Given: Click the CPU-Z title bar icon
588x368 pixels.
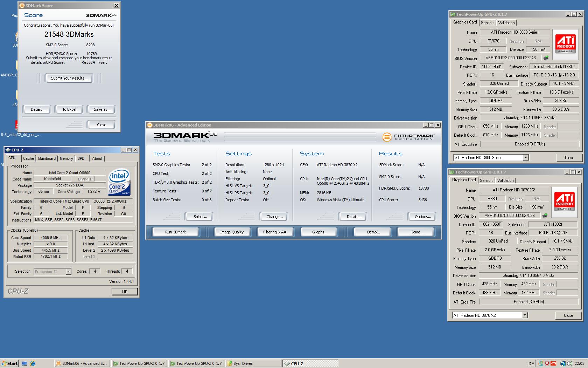Looking at the screenshot, I should (x=8, y=150).
